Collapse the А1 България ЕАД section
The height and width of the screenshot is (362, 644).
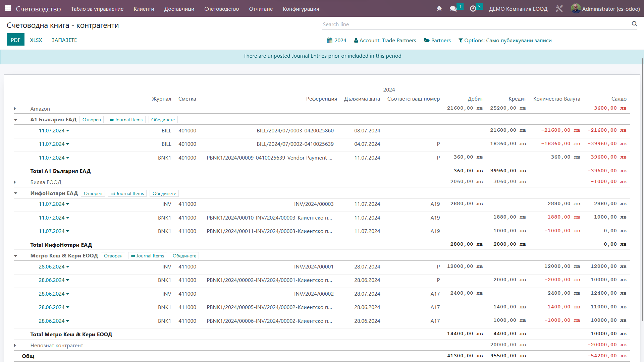(15, 120)
